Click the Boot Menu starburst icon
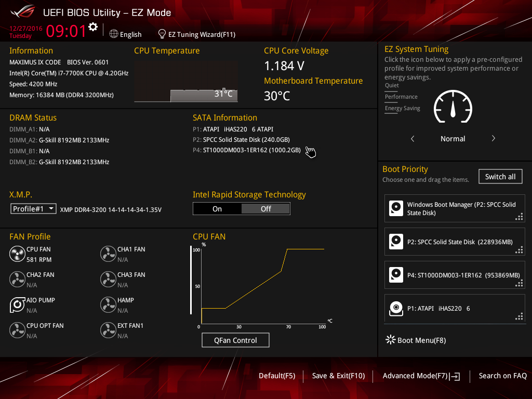 tap(390, 340)
